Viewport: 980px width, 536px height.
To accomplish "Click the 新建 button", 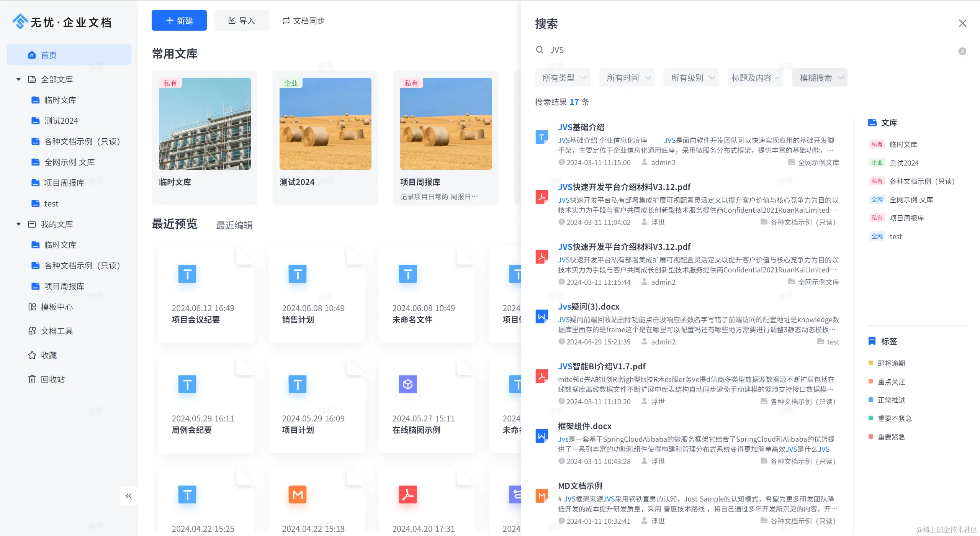I will pos(179,21).
